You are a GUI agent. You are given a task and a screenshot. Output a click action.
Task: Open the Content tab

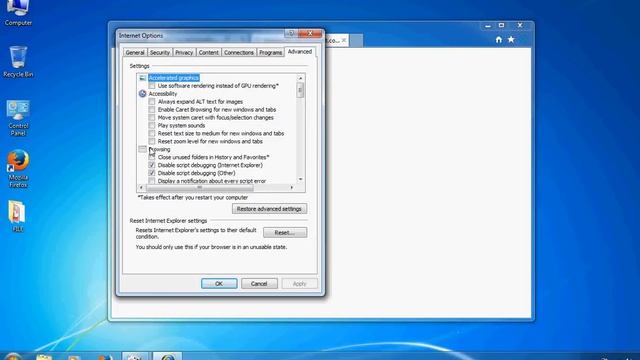pyautogui.click(x=209, y=53)
